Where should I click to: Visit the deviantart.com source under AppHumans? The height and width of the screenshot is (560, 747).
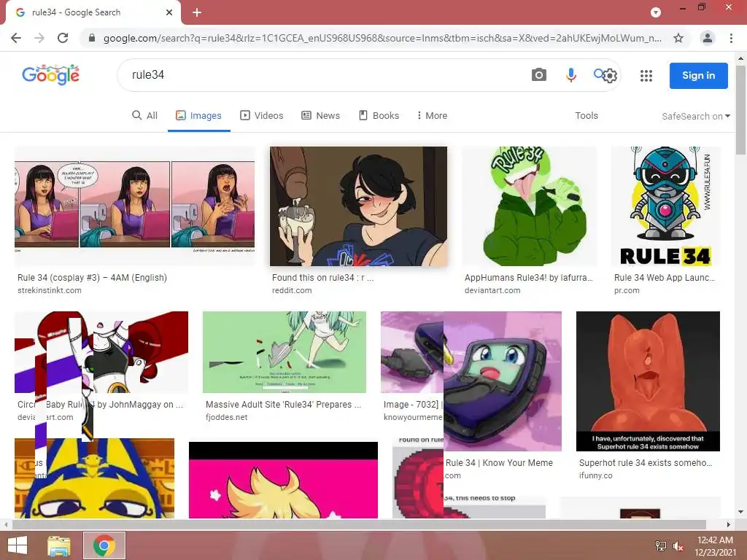492,290
